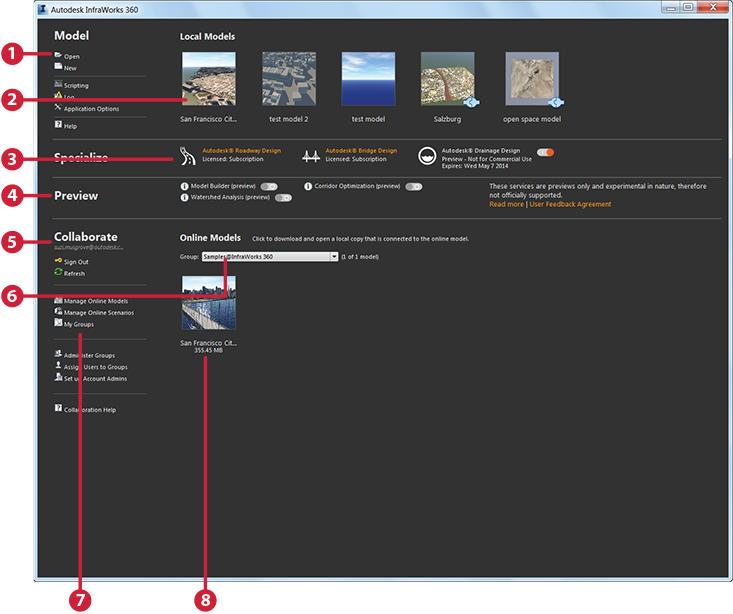Enable the Corridor Optimization preview switch
The width and height of the screenshot is (733, 614).
coord(414,187)
